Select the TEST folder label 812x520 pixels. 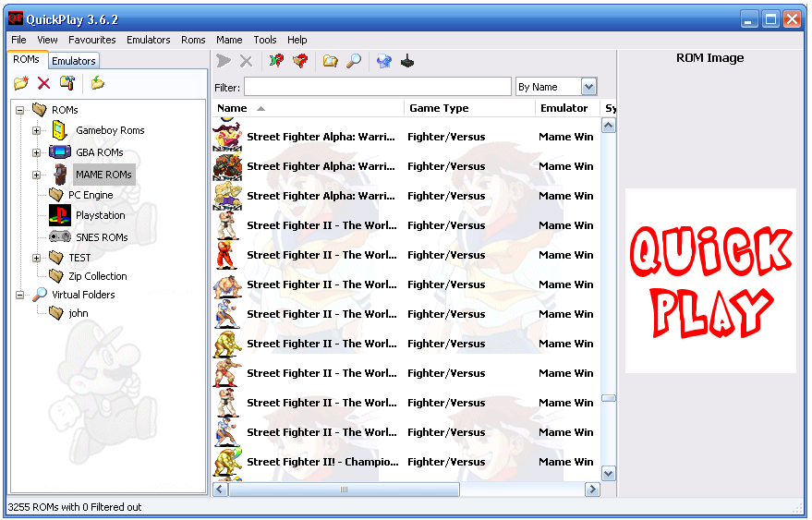tap(79, 258)
